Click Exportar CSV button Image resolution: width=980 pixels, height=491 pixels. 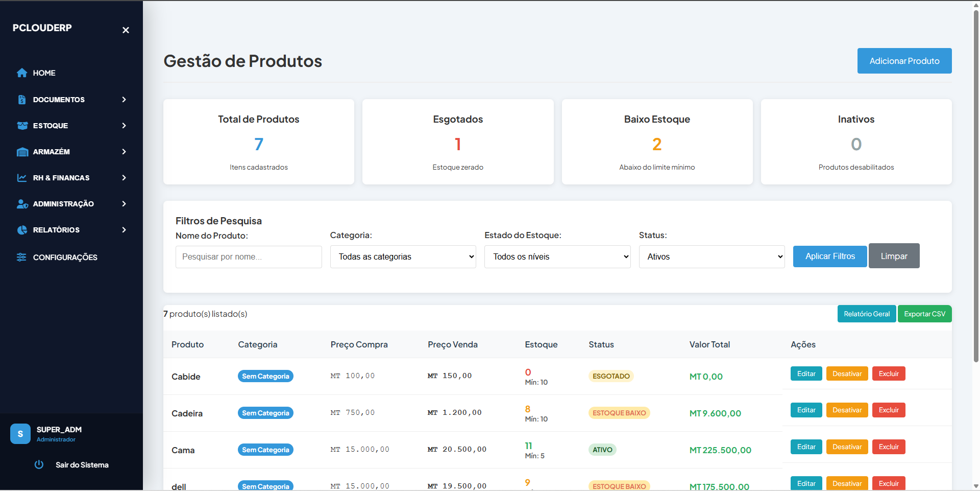point(924,314)
